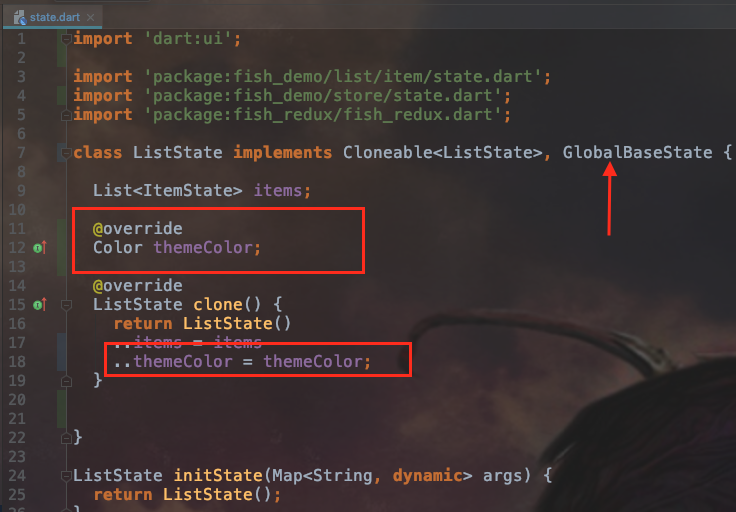Click the fold end marker at line 19

pos(66,381)
